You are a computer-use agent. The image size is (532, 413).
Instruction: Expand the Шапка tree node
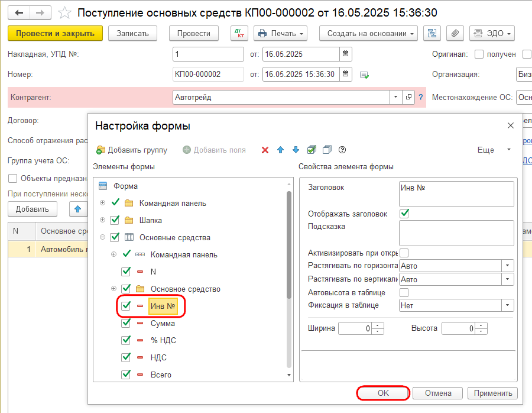[102, 220]
